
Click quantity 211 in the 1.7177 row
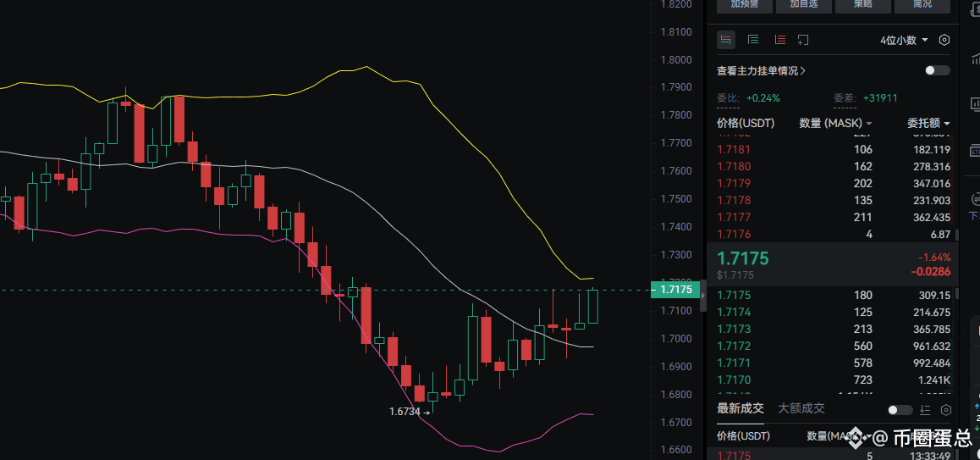863,217
